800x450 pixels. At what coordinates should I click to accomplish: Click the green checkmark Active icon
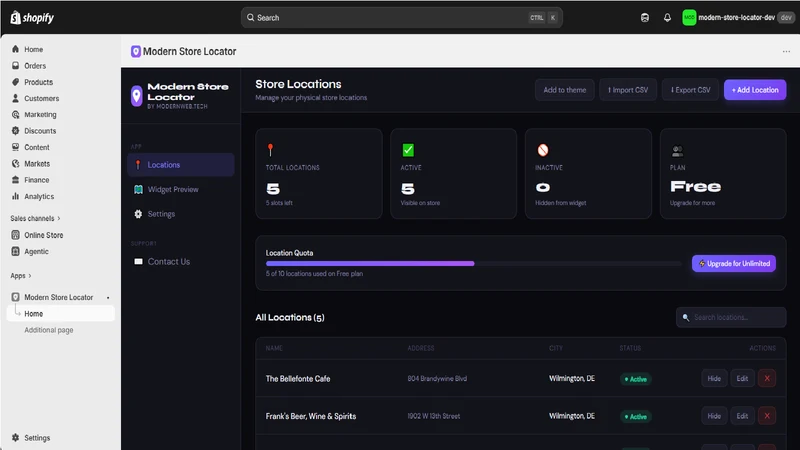(x=408, y=150)
